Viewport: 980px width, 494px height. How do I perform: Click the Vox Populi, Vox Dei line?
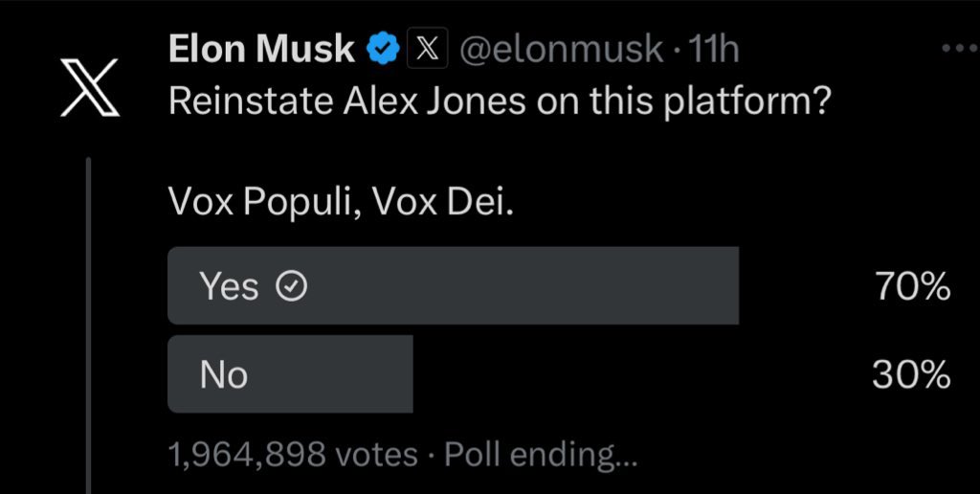pos(342,203)
